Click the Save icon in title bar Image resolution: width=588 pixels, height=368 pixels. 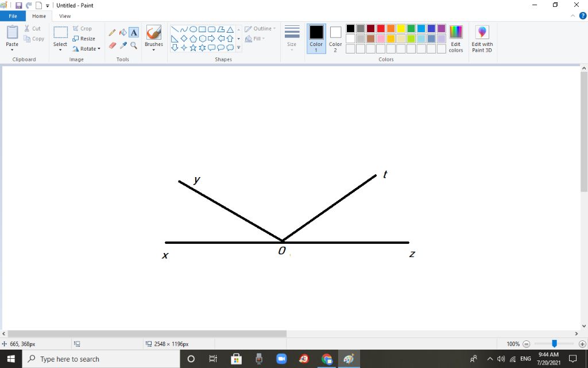tap(18, 5)
